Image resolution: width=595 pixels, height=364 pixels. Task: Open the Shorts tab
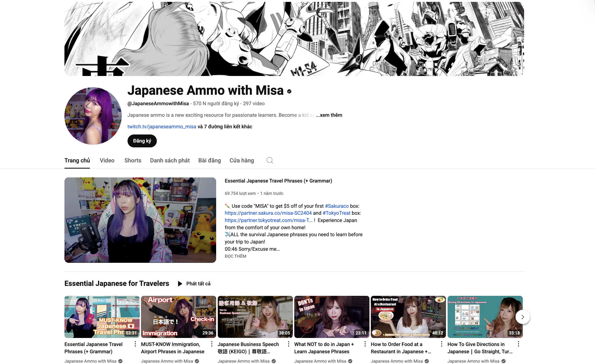point(133,161)
